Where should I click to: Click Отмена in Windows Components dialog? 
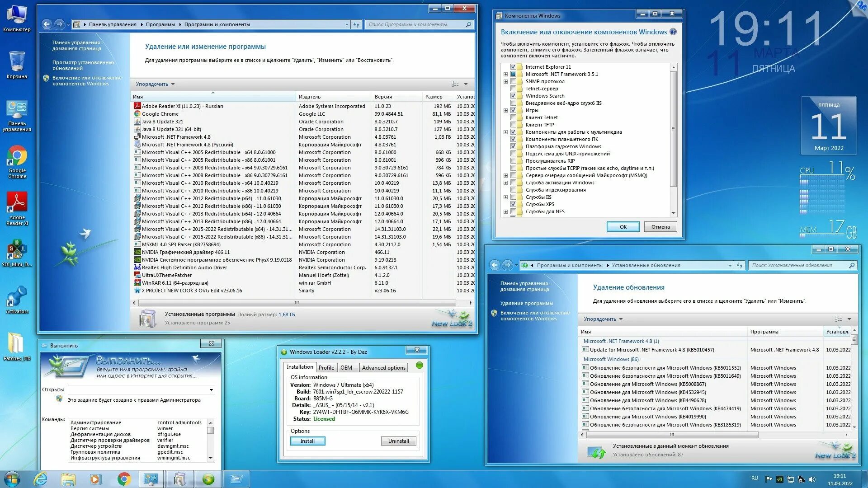point(660,227)
